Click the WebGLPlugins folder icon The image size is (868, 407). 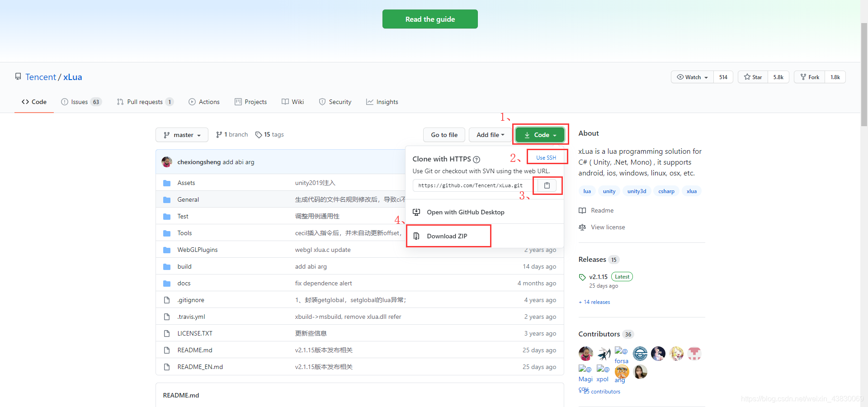coord(167,250)
